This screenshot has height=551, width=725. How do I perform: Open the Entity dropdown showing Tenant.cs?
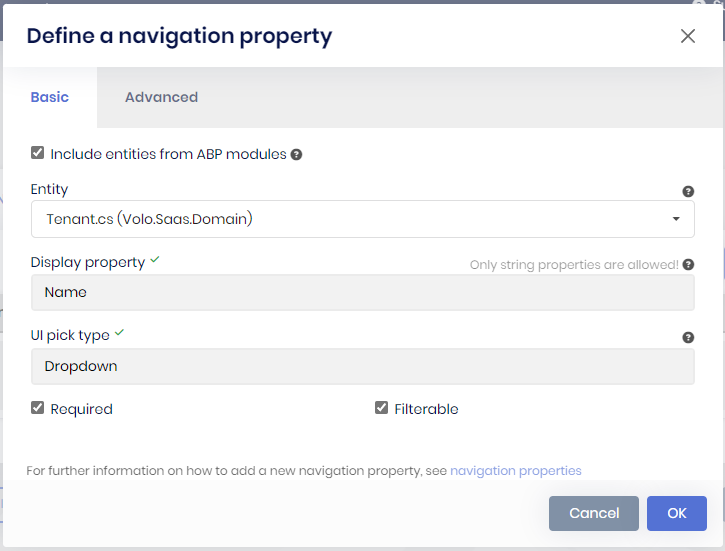click(x=363, y=219)
